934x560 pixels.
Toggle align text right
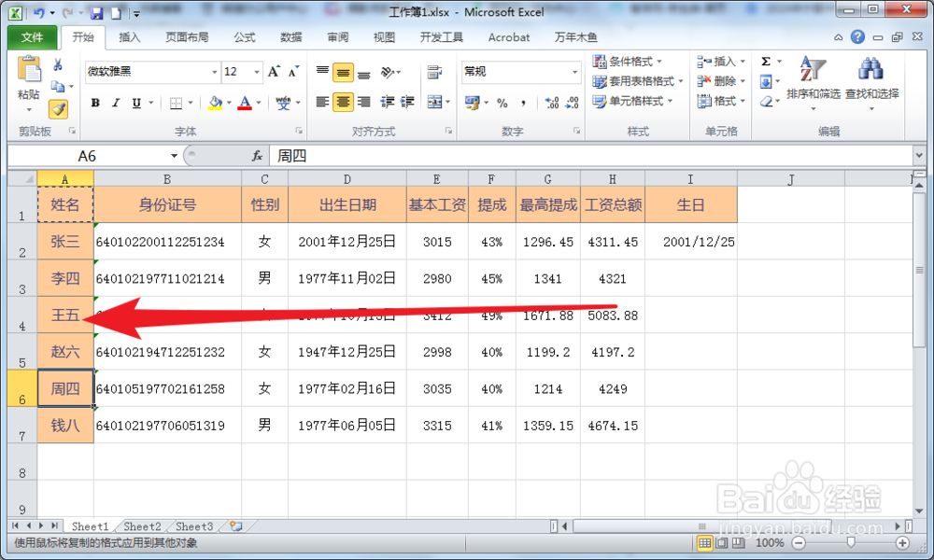[364, 102]
